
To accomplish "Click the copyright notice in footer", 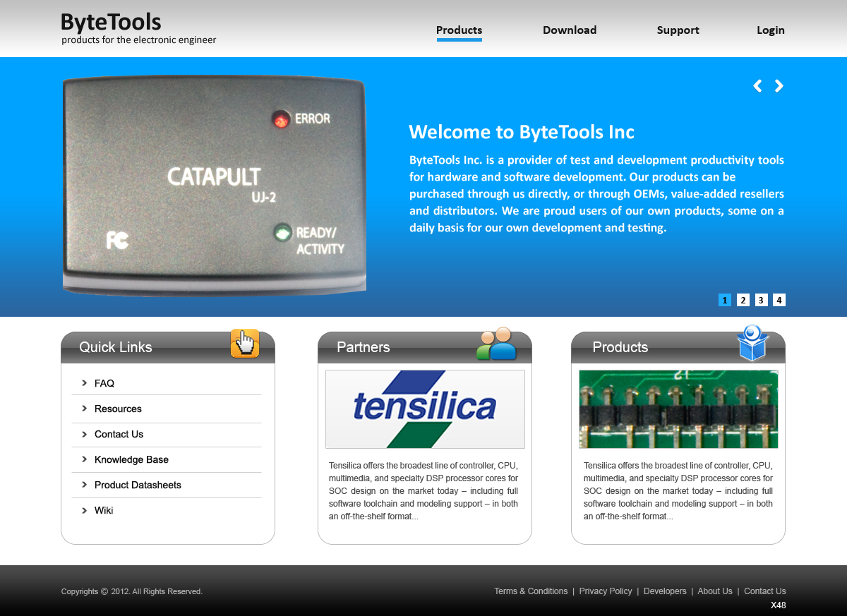I will [132, 591].
